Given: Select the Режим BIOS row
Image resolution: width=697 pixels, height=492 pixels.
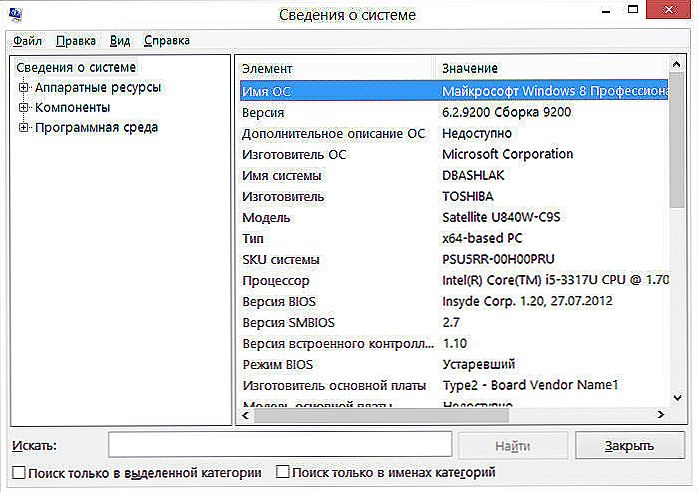Looking at the screenshot, I should click(454, 364).
